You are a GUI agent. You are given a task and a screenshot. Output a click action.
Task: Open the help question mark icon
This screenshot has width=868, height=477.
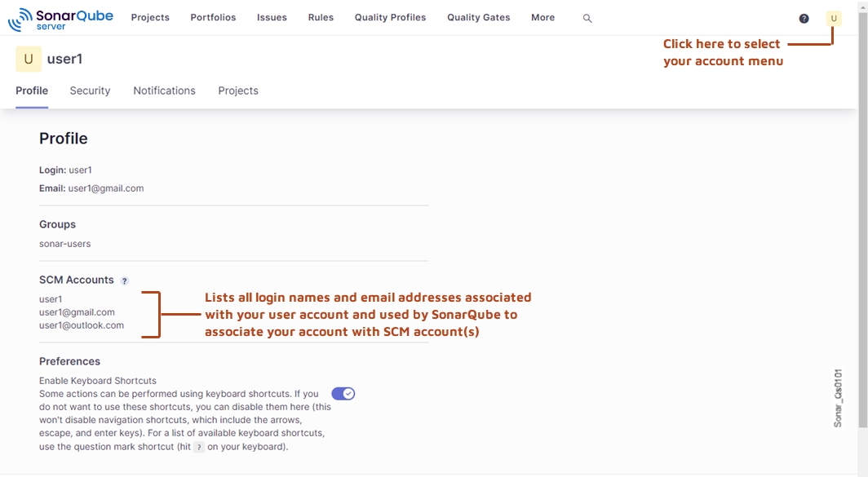click(804, 19)
